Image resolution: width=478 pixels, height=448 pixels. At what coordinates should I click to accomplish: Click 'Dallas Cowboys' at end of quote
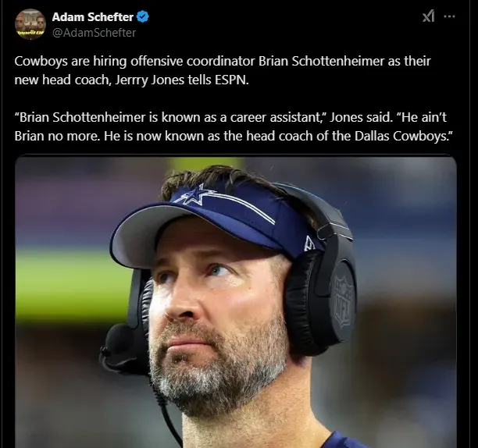(x=401, y=136)
